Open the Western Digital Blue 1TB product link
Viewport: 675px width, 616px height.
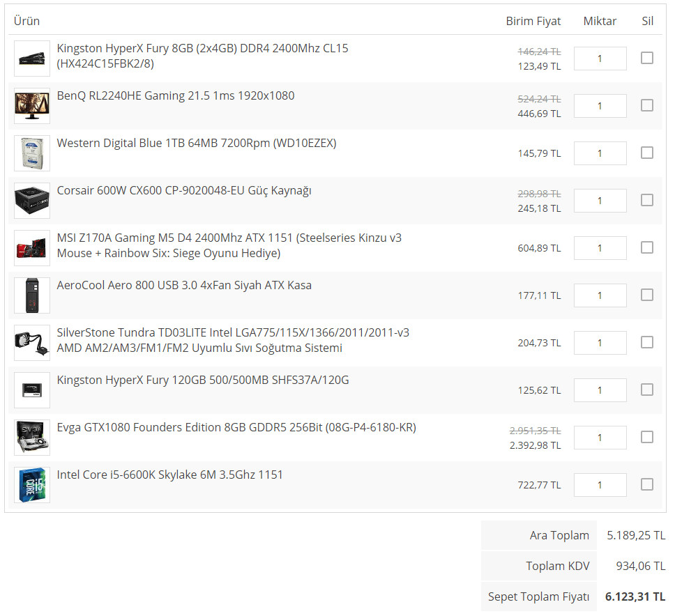tap(197, 144)
